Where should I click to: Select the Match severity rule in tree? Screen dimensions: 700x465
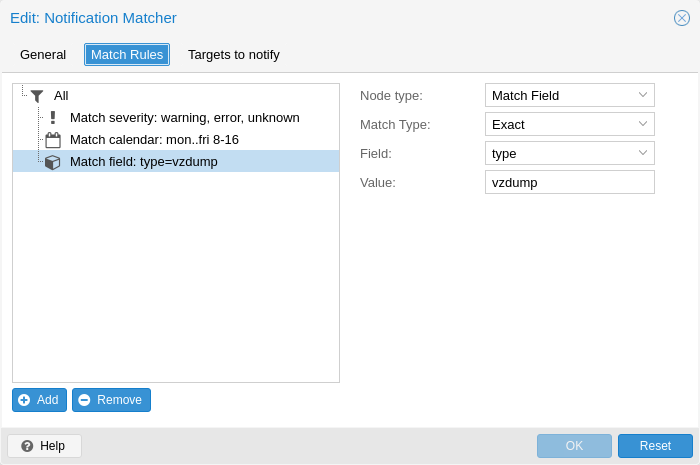[184, 118]
